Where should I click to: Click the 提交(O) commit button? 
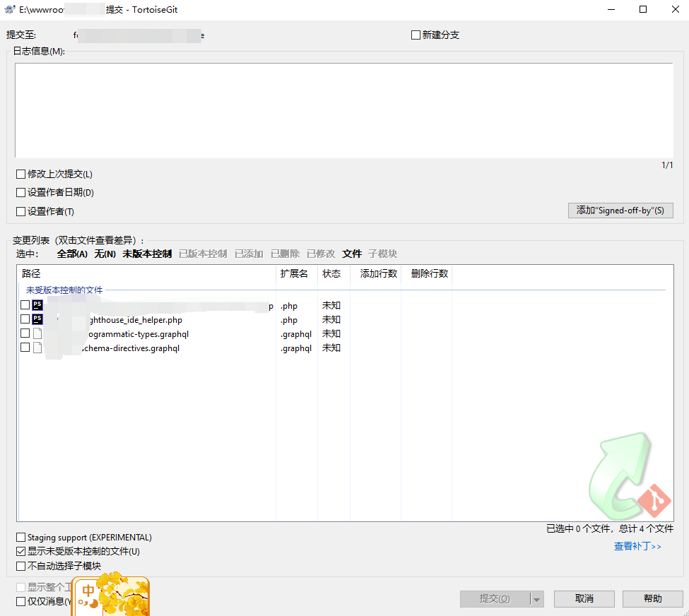(x=495, y=599)
